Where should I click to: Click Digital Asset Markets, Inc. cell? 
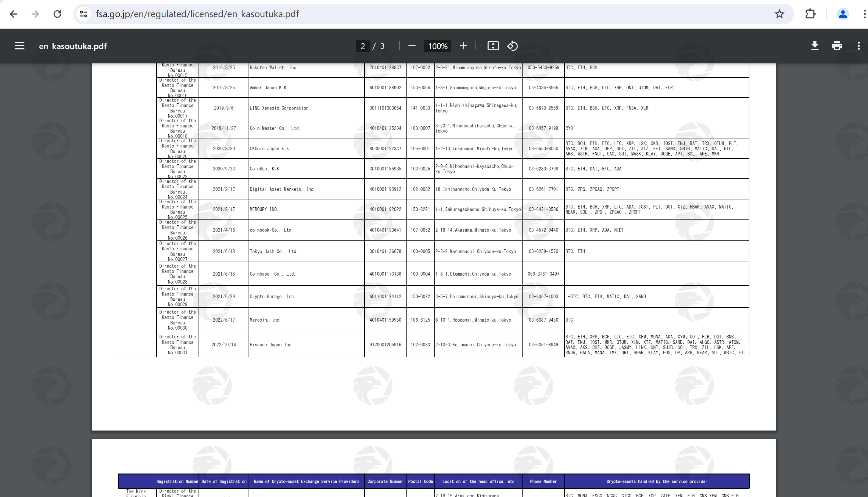(307, 189)
